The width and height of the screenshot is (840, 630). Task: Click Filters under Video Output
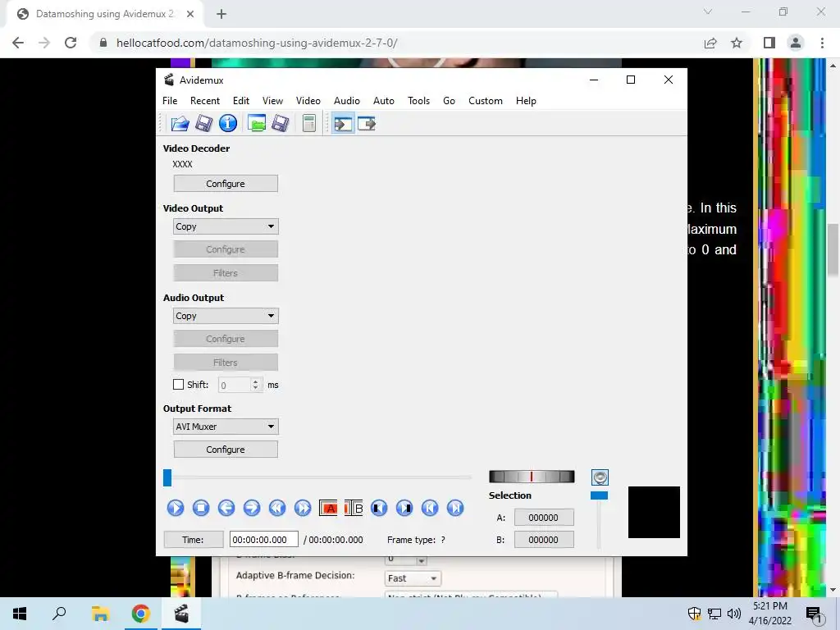click(x=226, y=273)
